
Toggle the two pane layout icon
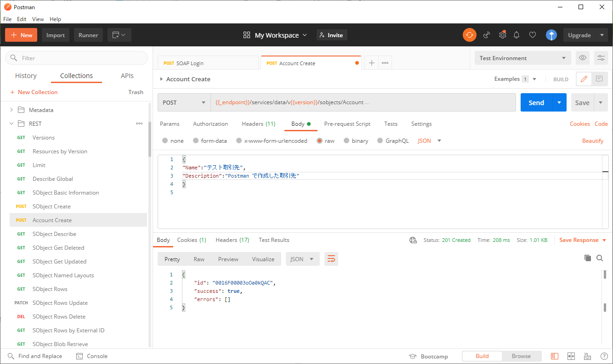click(571, 356)
